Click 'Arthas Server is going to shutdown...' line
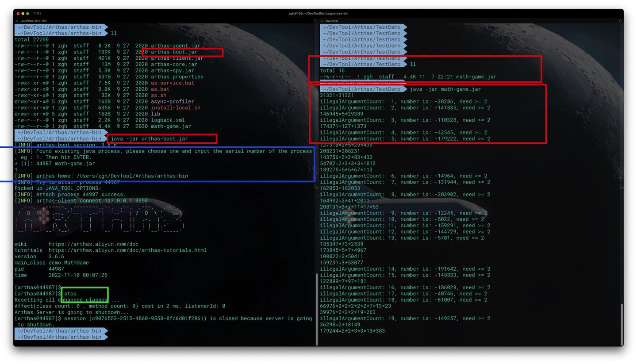Screen dimensions: 637x364 coord(72,312)
